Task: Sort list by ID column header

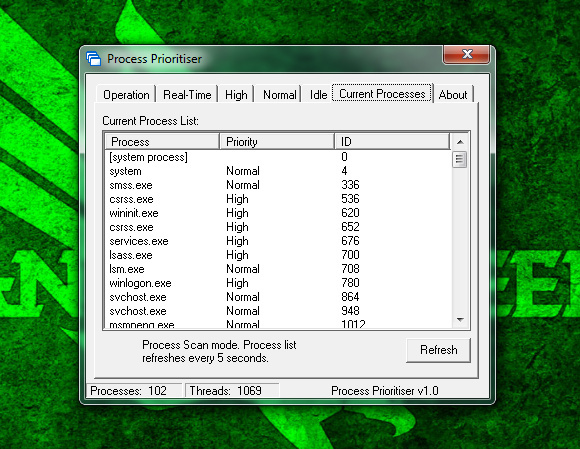Action: (392, 142)
